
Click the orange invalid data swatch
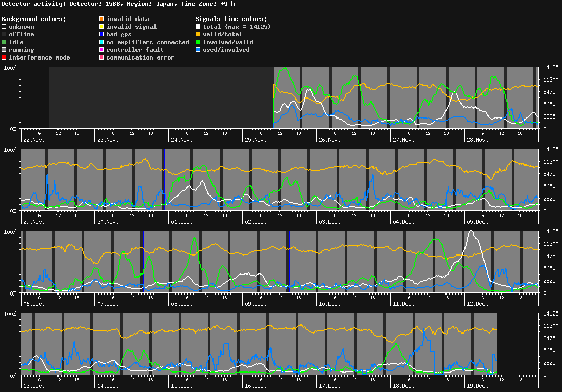coord(101,19)
